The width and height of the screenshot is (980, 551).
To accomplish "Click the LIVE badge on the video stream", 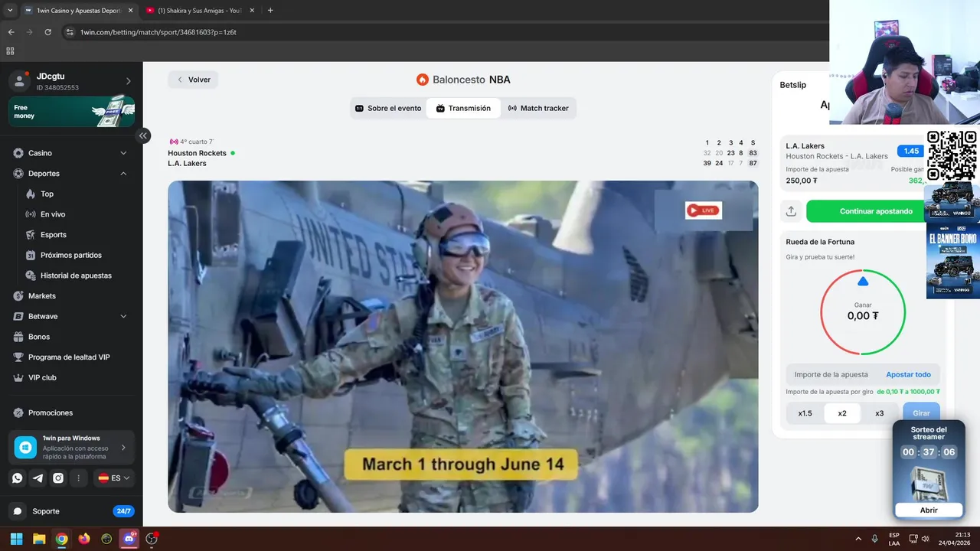I will [703, 210].
